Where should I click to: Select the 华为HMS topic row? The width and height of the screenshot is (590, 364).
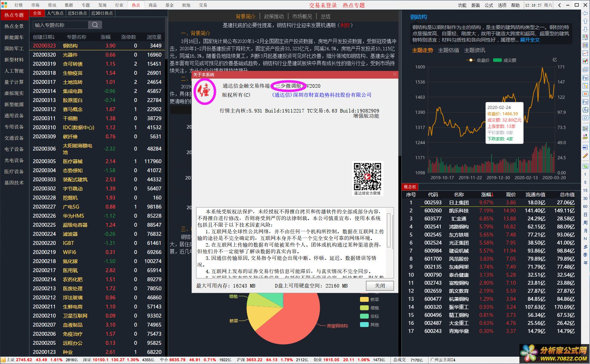click(97, 216)
